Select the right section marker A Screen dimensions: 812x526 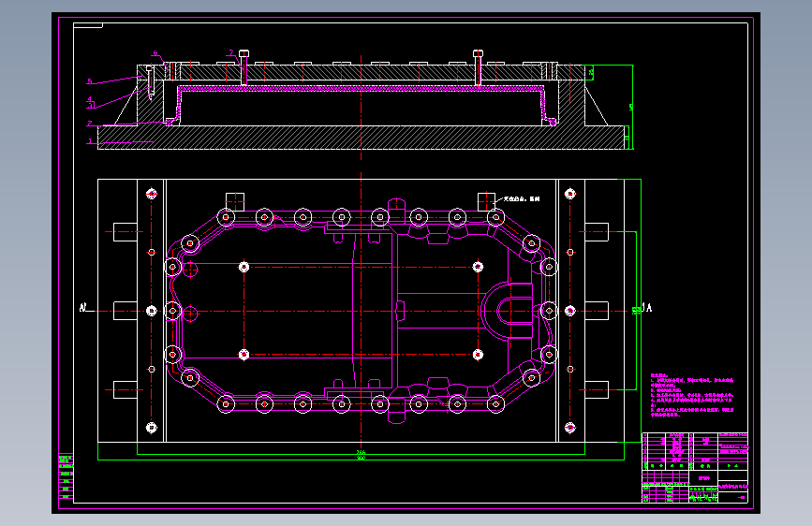click(x=648, y=308)
